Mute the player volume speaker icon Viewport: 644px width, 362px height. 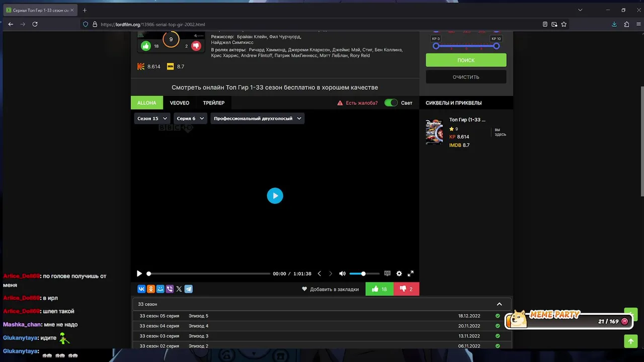tap(342, 274)
